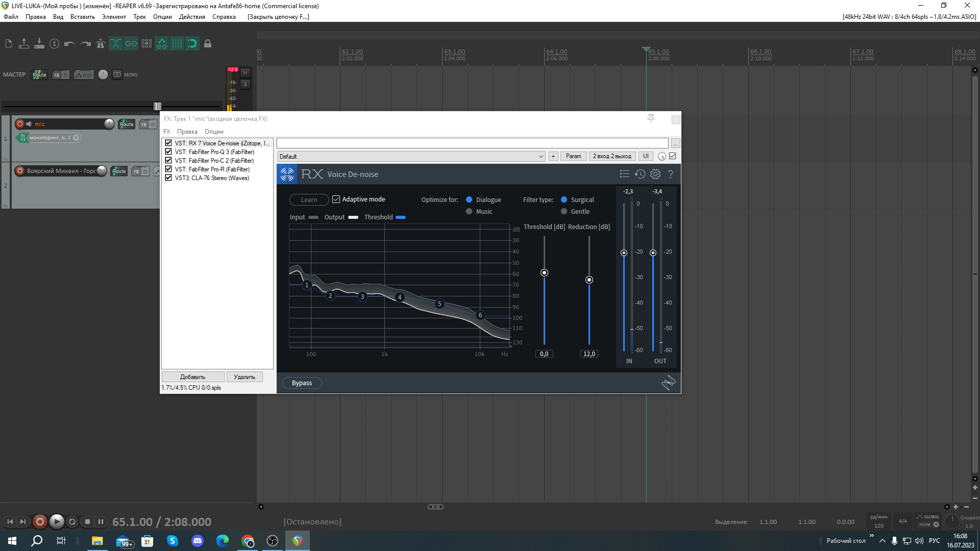980x551 pixels.
Task: Click the toolbar lock icon
Action: [208, 44]
